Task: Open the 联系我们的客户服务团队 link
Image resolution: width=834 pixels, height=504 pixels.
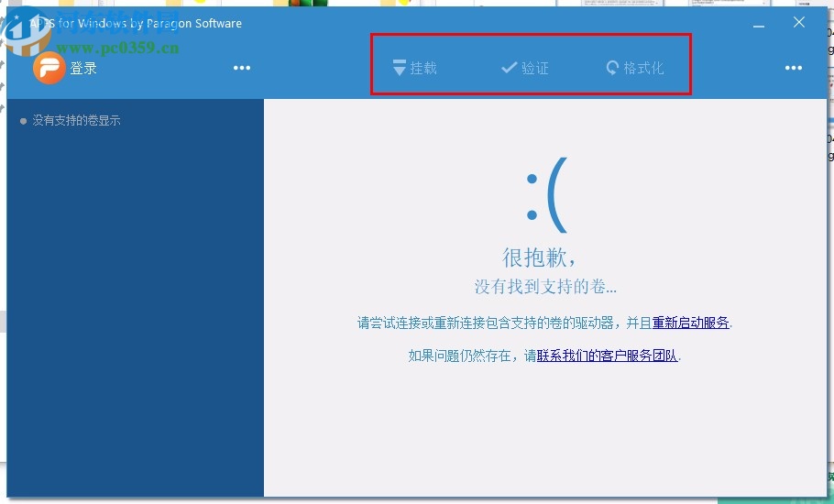Action: click(x=607, y=356)
